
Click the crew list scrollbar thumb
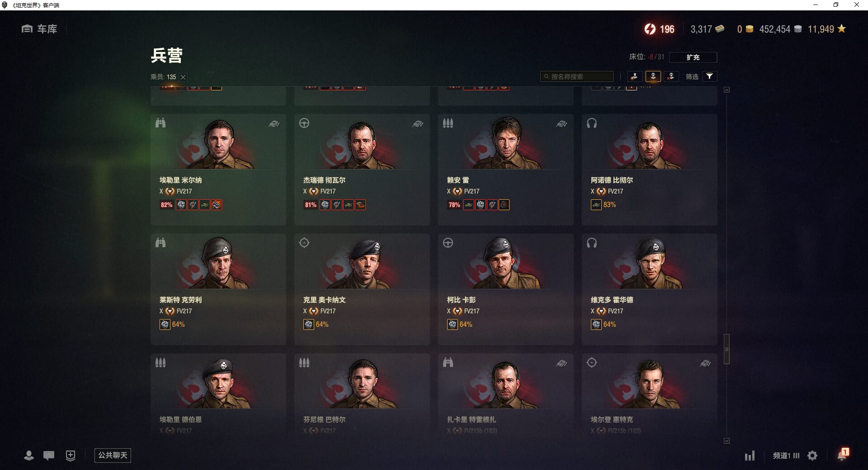click(x=726, y=349)
